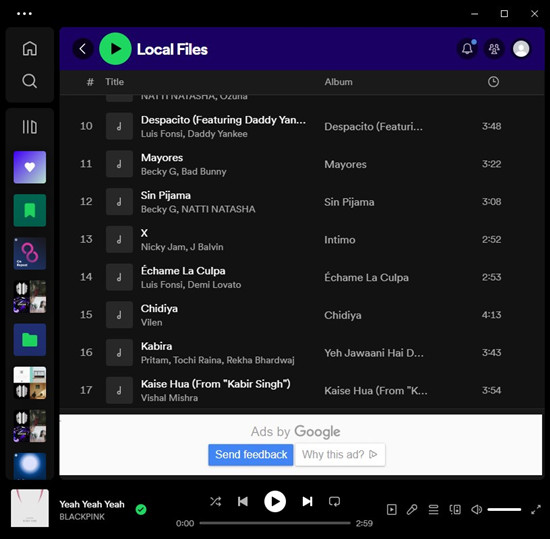Select track Kaise Hua title

tap(215, 384)
